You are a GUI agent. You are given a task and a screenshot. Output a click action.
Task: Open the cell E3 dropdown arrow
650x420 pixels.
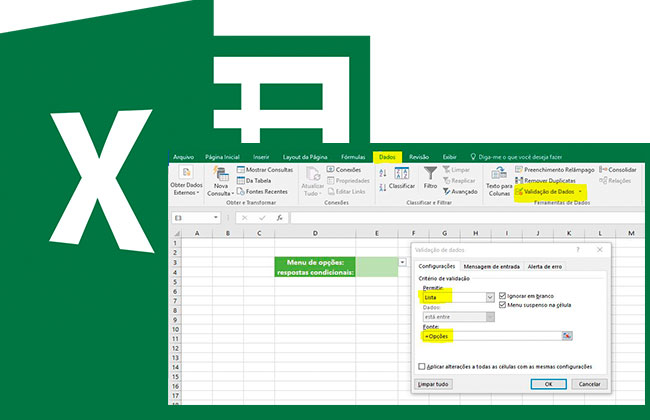[x=402, y=262]
